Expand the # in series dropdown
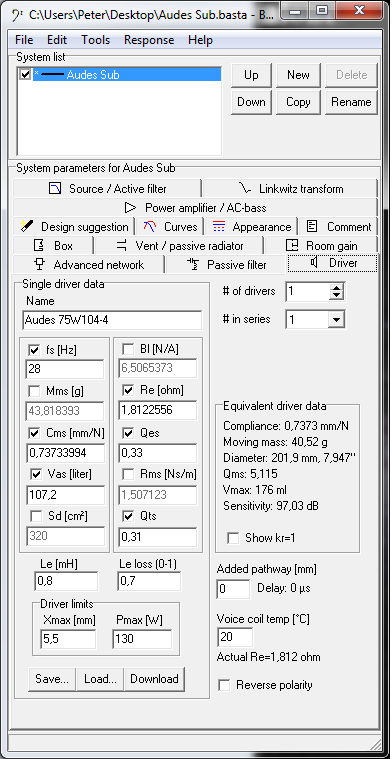 337,320
